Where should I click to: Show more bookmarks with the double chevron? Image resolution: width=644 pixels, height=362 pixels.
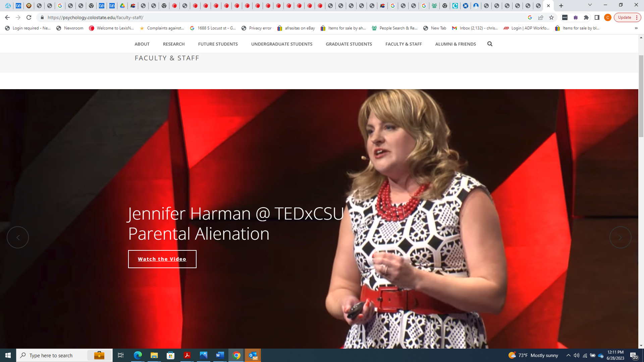[x=636, y=28]
